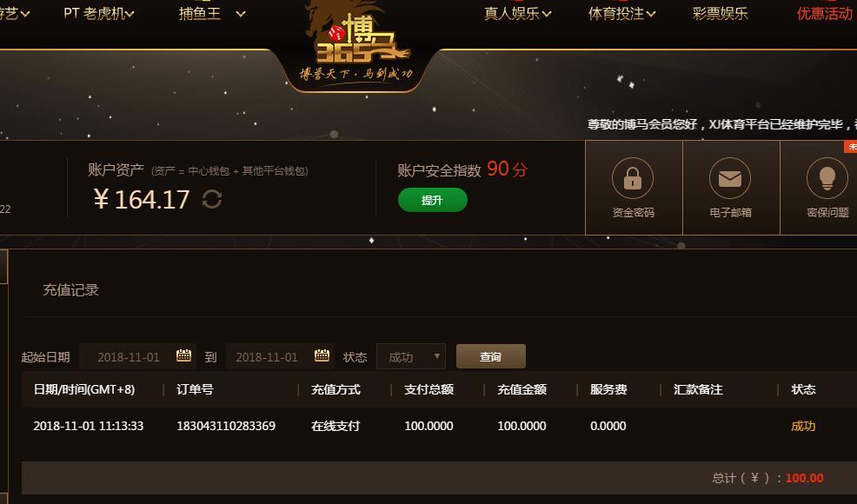The height and width of the screenshot is (504, 857).
Task: Expand the 真人娱乐 menu
Action: (517, 13)
